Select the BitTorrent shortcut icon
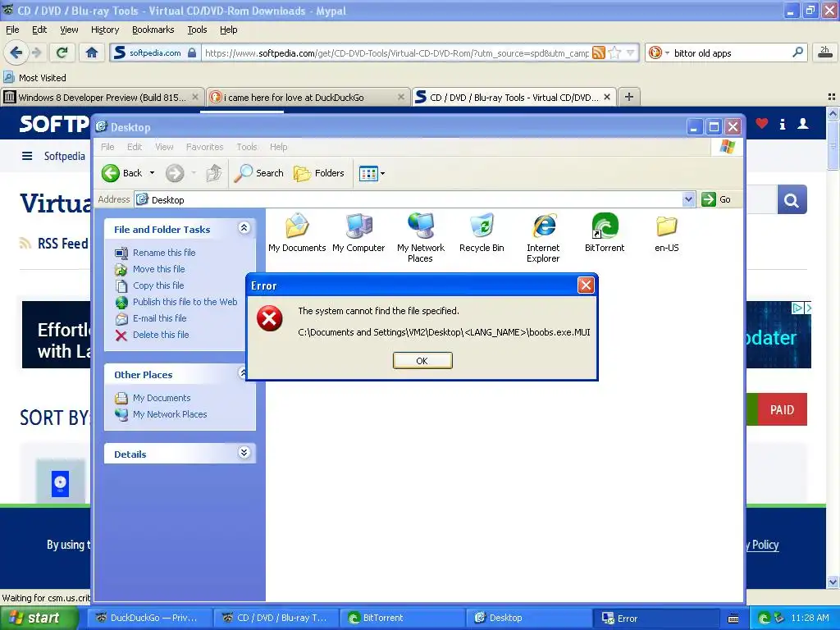The image size is (840, 630). pos(605,232)
